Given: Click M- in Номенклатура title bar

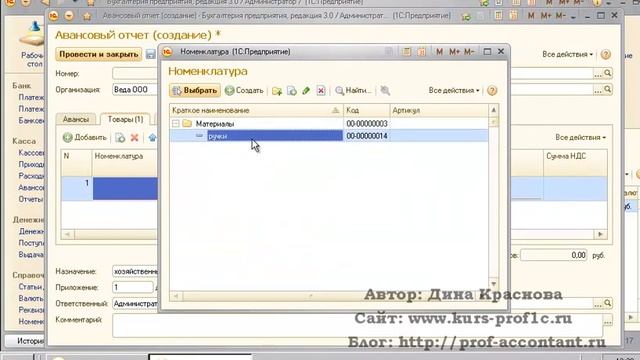Looking at the screenshot, I should [469, 51].
